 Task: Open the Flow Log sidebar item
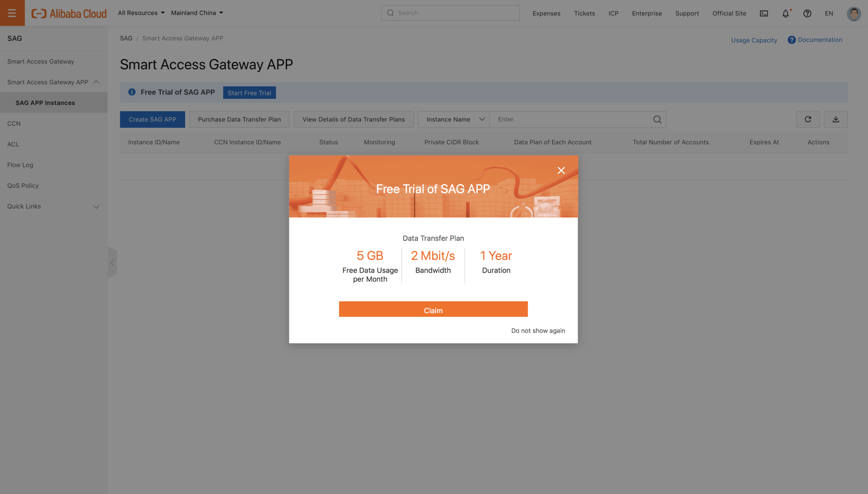20,165
